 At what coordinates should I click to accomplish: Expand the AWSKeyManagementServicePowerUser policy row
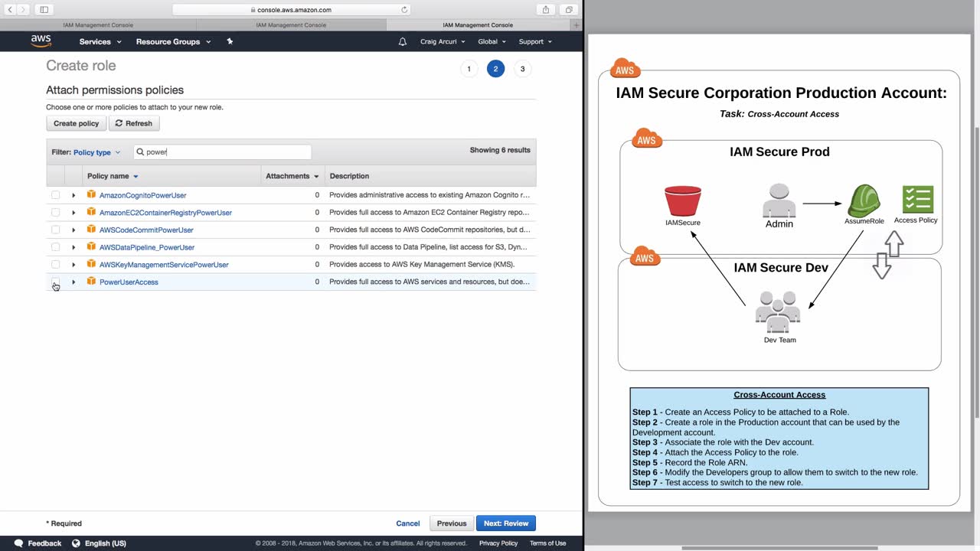click(x=73, y=265)
